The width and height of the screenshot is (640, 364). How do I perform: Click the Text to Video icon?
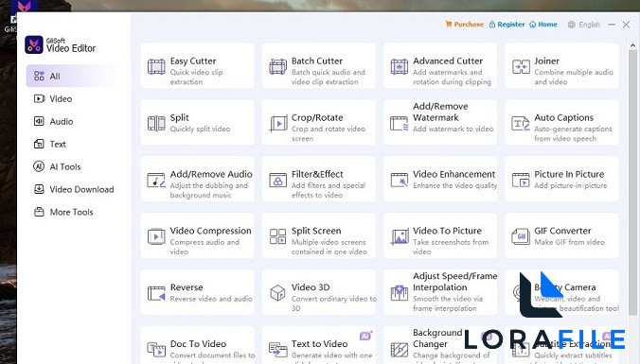[278, 350]
